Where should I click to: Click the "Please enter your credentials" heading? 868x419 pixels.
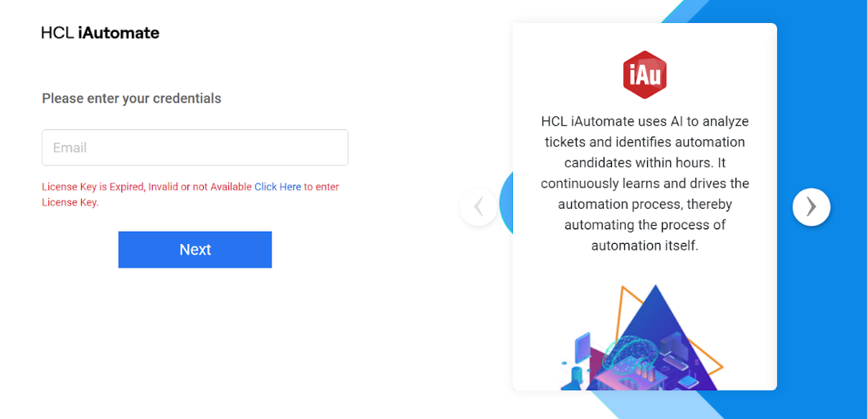(x=132, y=99)
